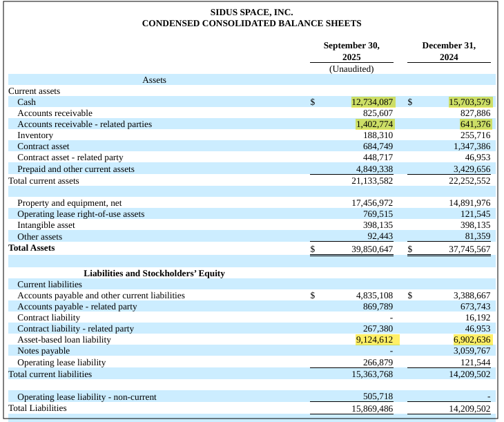504x422 pixels.
Task: Click the 'Intangible asset' label
Action: (46, 225)
